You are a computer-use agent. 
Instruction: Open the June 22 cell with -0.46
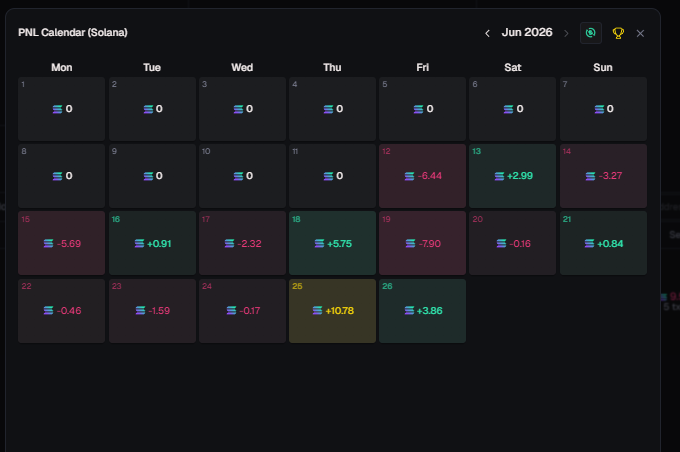click(x=62, y=311)
